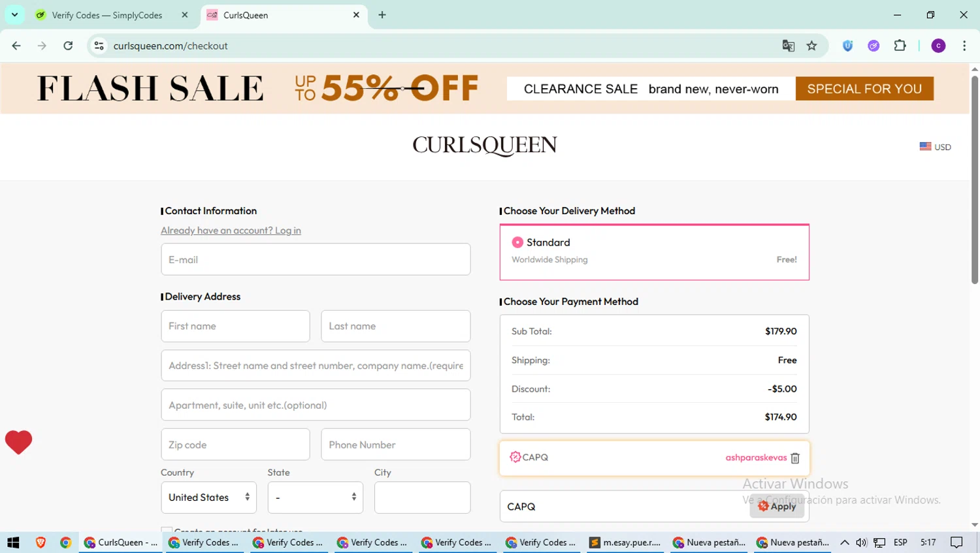Open the CurlsQueen taskbar window
The height and width of the screenshot is (553, 980).
click(x=122, y=543)
